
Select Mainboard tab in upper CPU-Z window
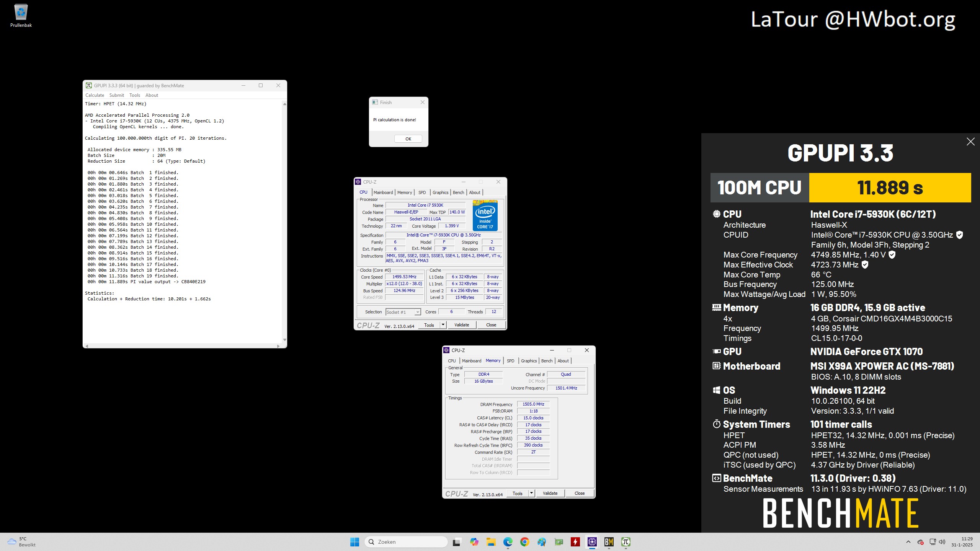pos(383,192)
